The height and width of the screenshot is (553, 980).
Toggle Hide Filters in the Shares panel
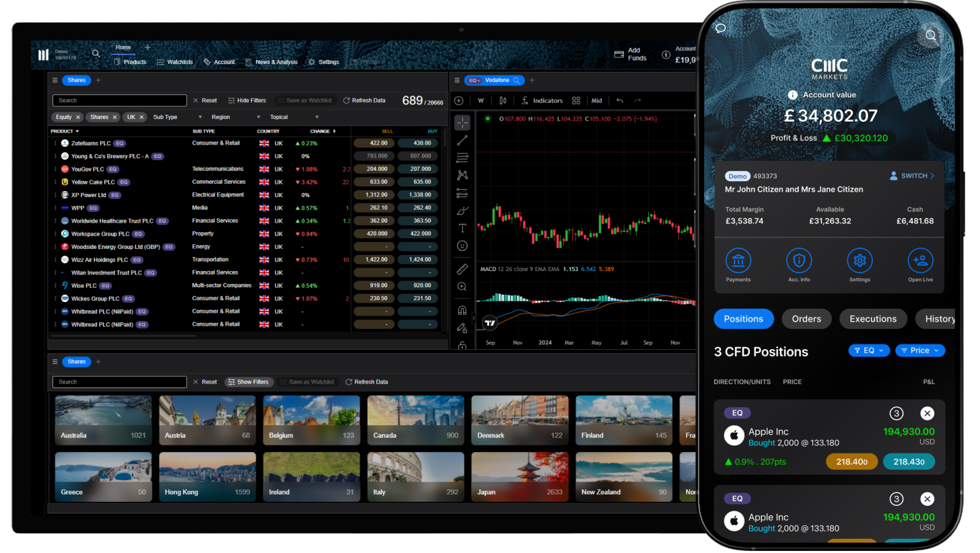click(247, 100)
